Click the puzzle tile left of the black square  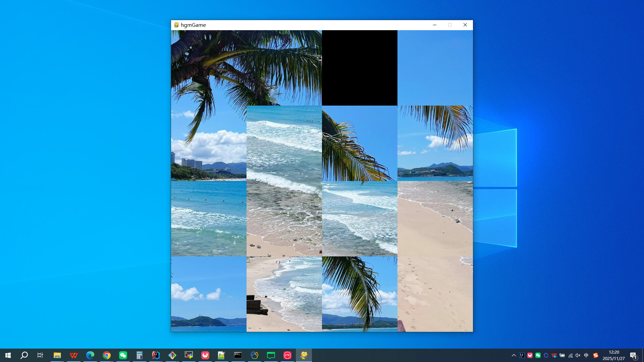pyautogui.click(x=283, y=67)
